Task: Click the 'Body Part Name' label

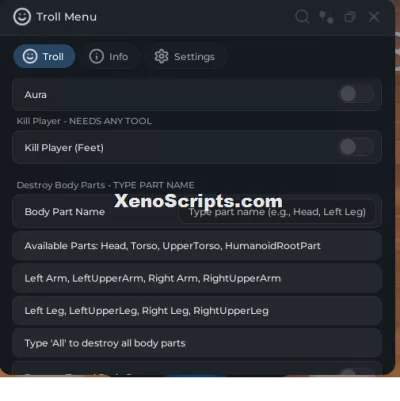Action: pos(65,212)
